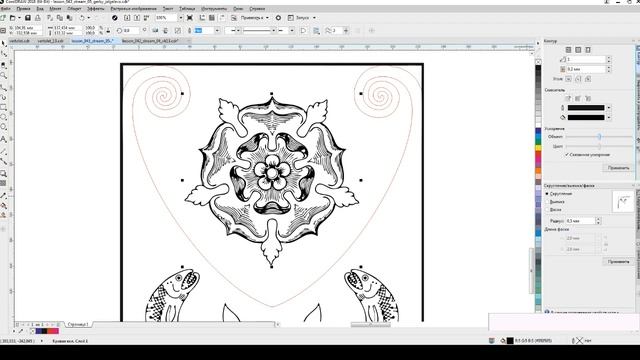Open the Окно menu

point(238,9)
